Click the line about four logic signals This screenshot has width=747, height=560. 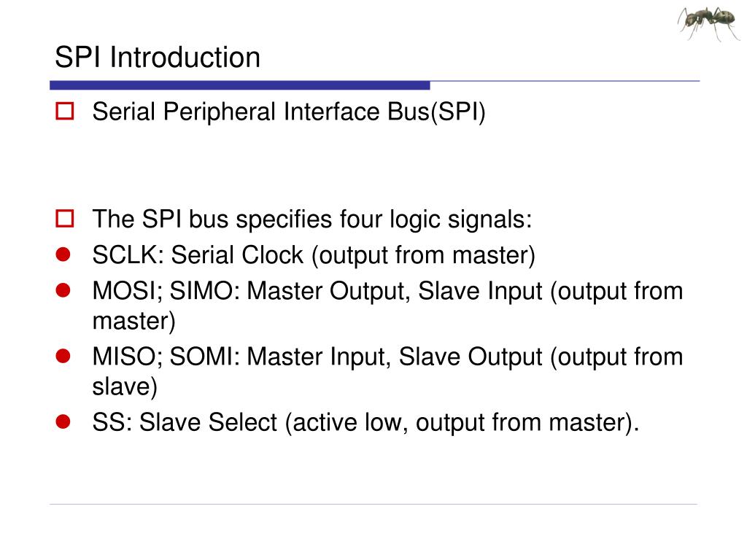[x=312, y=219]
